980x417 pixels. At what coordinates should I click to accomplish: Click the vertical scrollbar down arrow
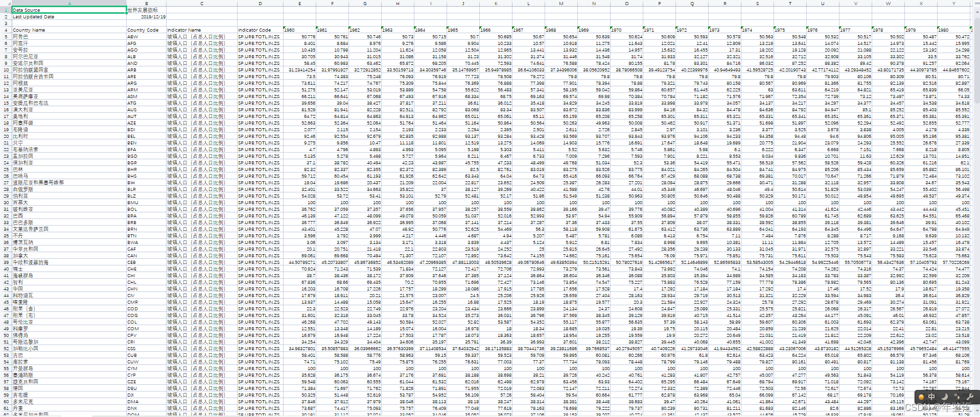coord(977,411)
